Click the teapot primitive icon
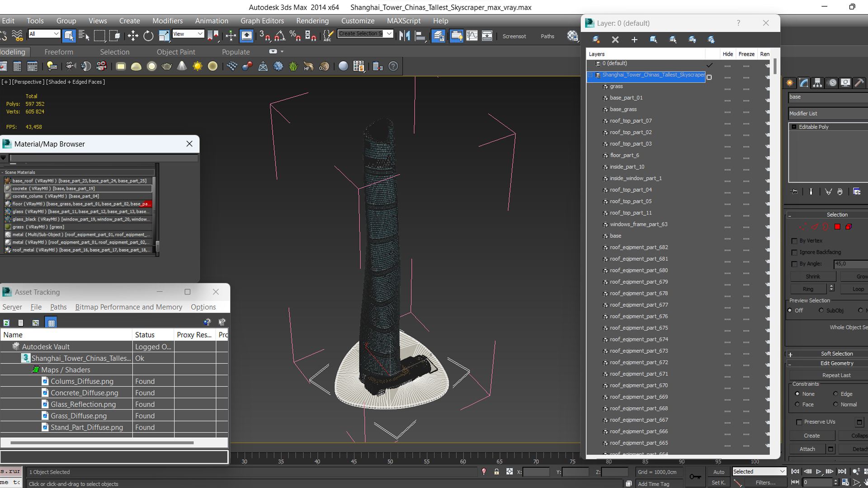The image size is (868, 488). coord(166,66)
